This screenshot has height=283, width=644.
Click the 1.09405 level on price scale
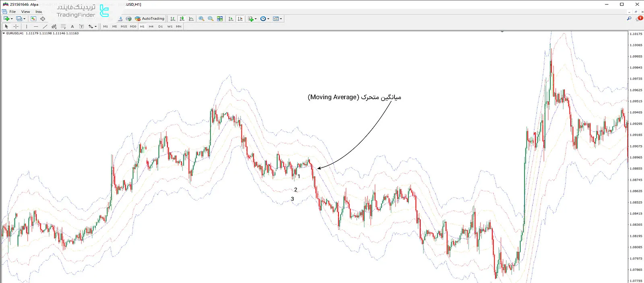[636, 112]
